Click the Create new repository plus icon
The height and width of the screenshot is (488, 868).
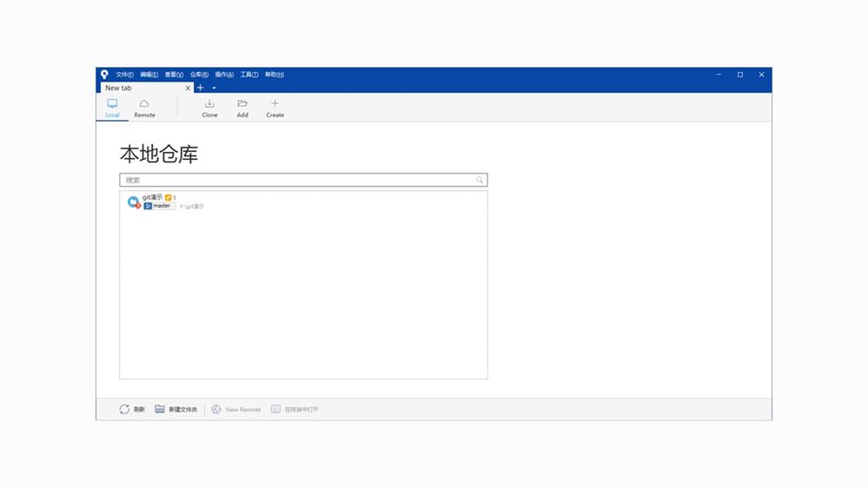pos(275,104)
